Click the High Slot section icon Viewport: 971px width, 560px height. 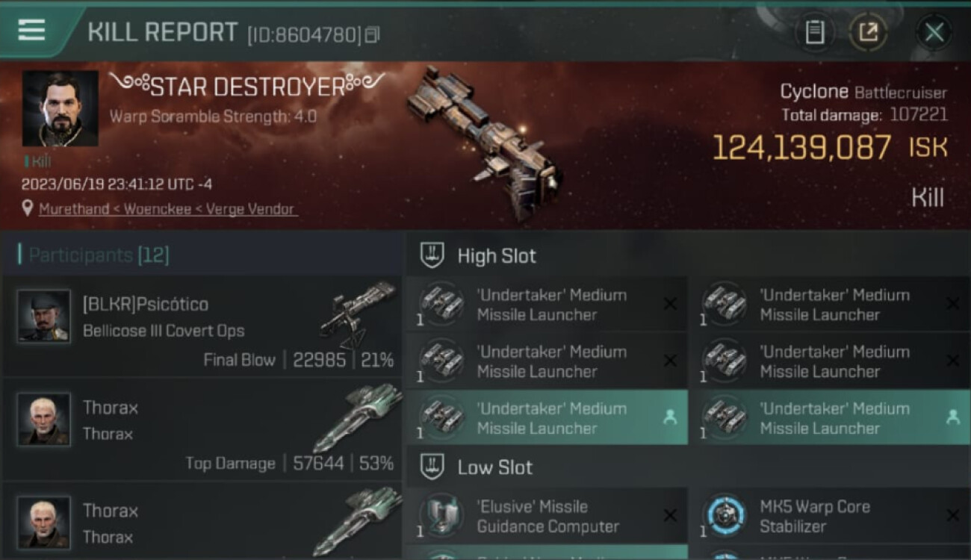point(432,255)
